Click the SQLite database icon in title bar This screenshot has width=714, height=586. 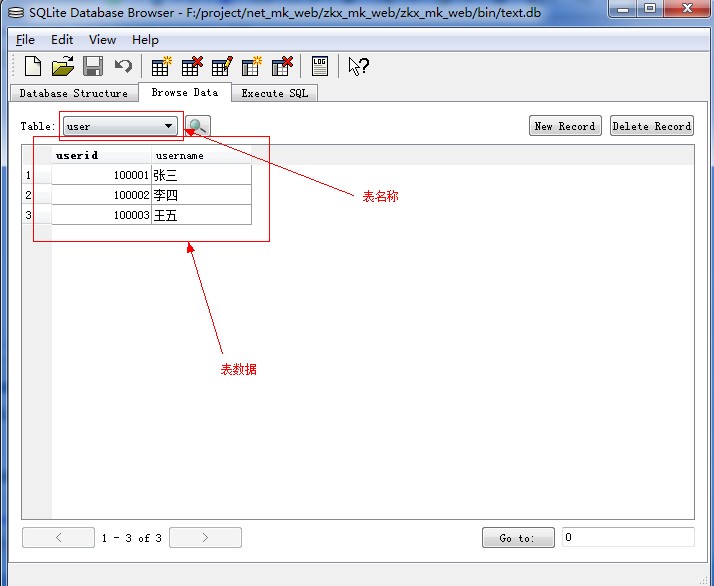(x=16, y=12)
